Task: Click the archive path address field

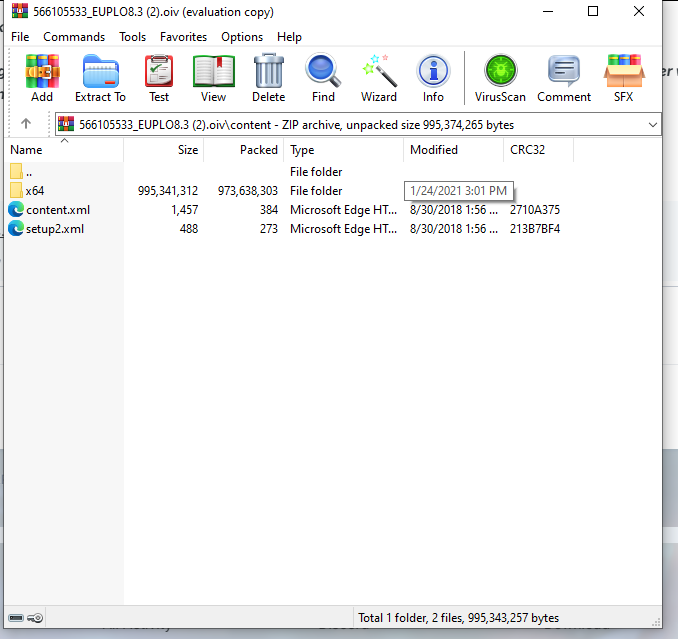Action: point(358,125)
